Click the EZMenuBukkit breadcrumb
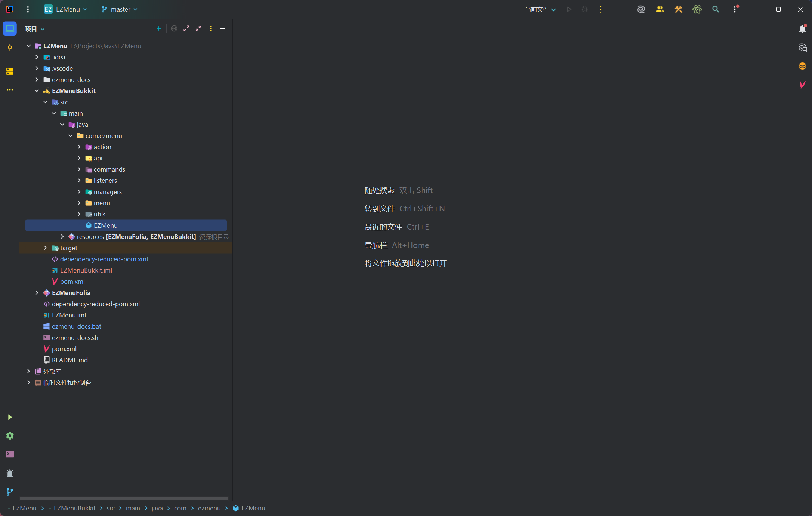812x516 pixels. click(x=74, y=508)
